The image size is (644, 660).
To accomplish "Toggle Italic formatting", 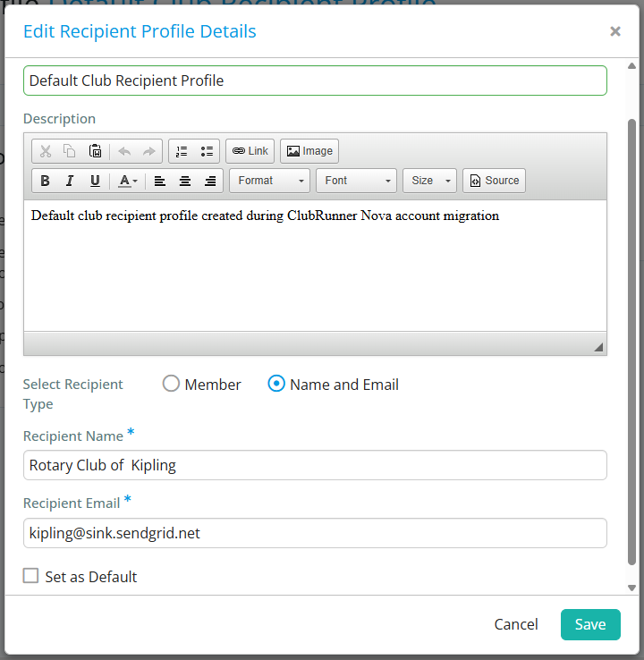I will coord(70,181).
